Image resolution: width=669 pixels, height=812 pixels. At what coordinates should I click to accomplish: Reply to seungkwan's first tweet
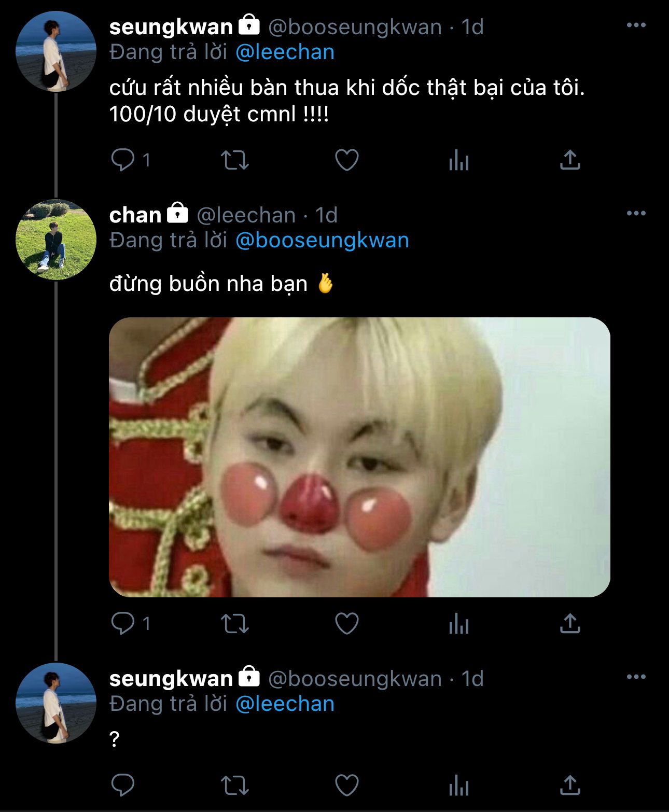point(123,160)
